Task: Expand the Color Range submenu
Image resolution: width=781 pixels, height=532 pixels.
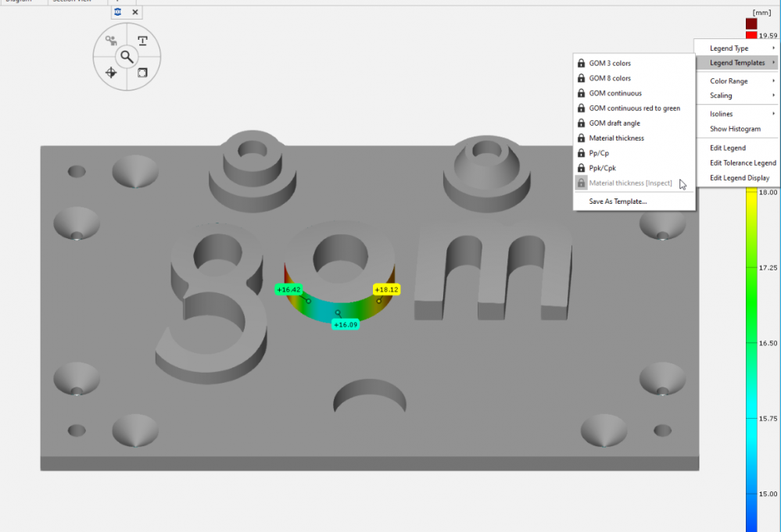Action: (x=737, y=80)
